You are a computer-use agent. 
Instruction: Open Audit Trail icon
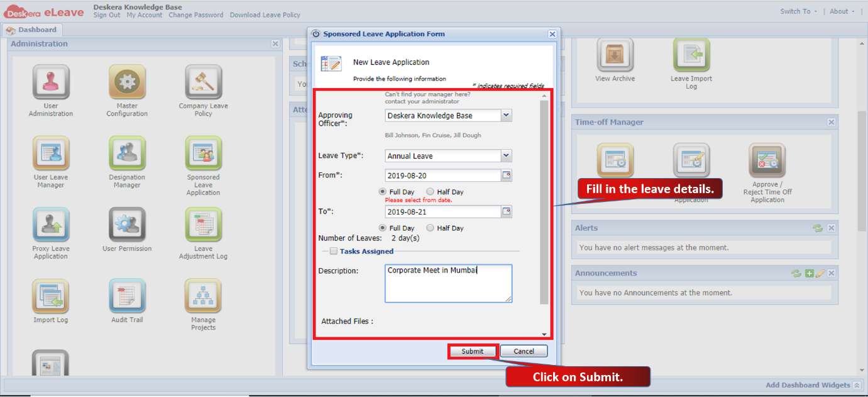click(127, 296)
